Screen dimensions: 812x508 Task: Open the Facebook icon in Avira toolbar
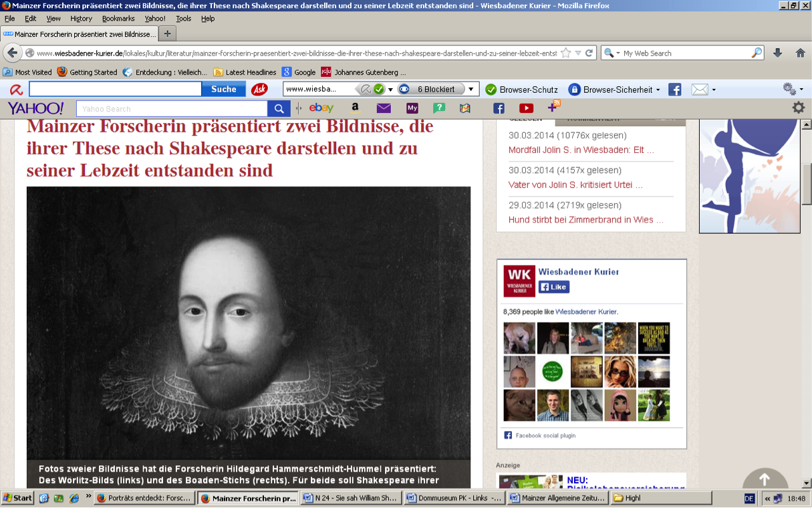[x=674, y=90]
